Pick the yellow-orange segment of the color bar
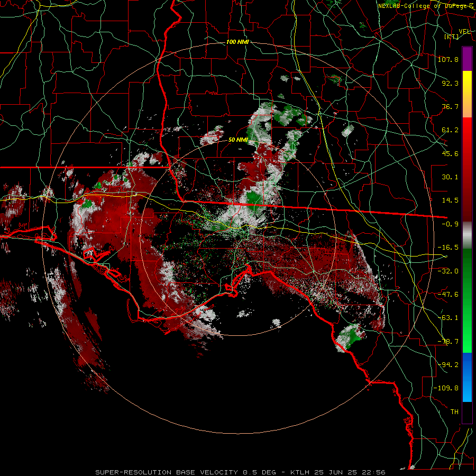The width and height of the screenshot is (476, 476). (467, 94)
